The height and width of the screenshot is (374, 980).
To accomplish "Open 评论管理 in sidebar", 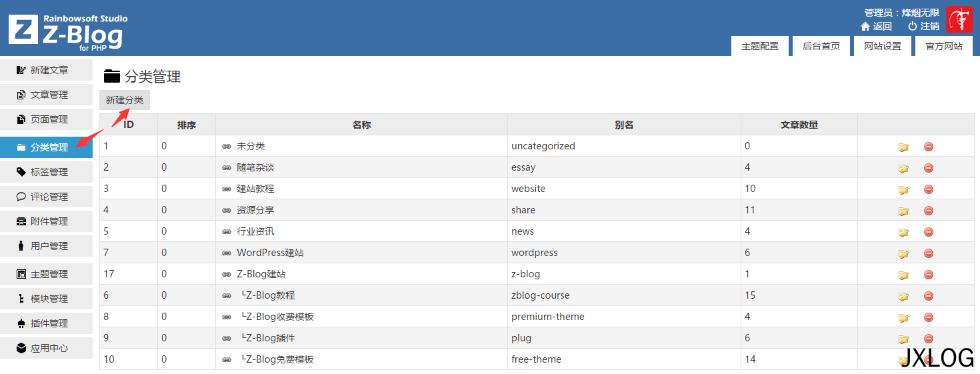I will (46, 197).
